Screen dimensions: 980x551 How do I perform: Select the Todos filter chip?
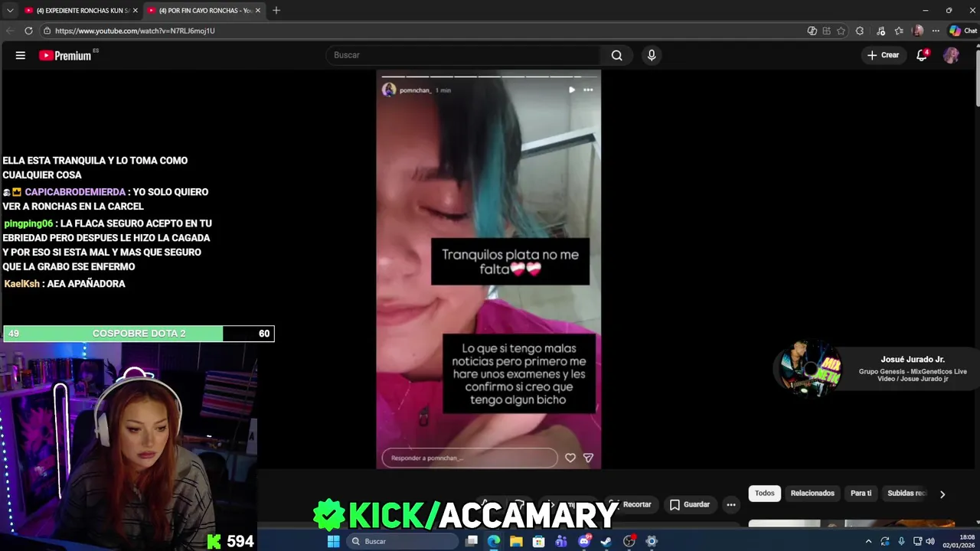[765, 494]
